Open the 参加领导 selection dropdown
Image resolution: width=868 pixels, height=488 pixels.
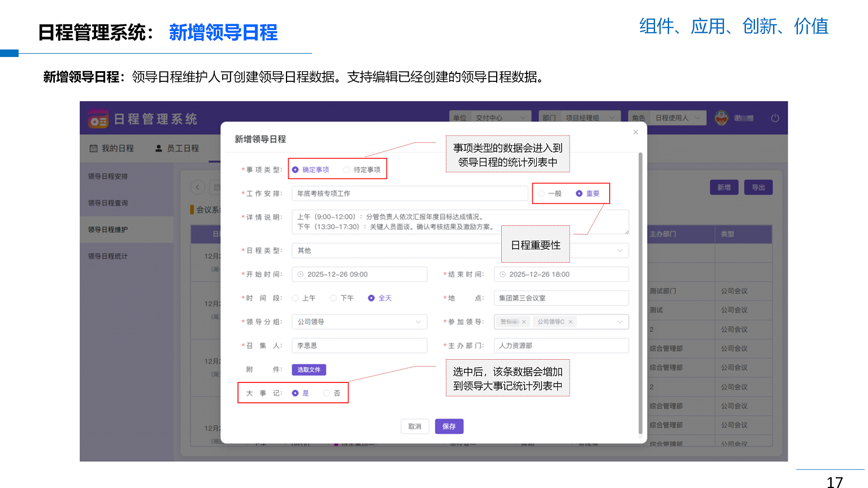(x=620, y=322)
